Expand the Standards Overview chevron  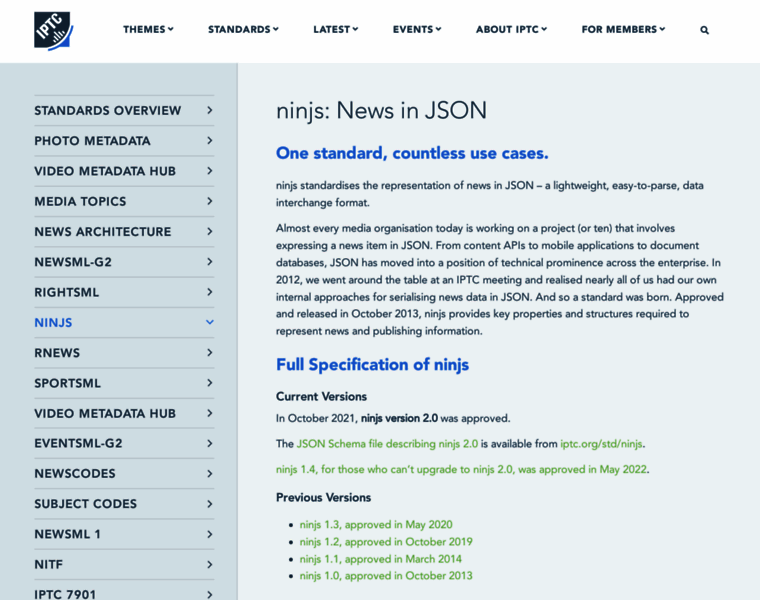[209, 111]
